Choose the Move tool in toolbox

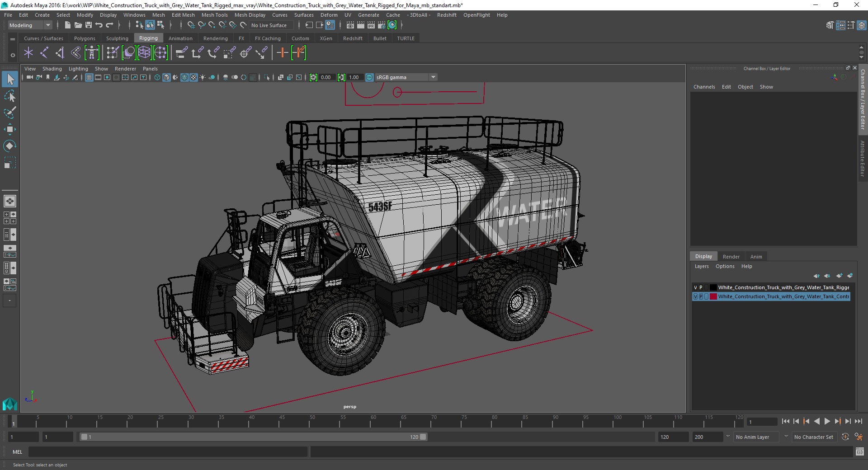[x=10, y=129]
